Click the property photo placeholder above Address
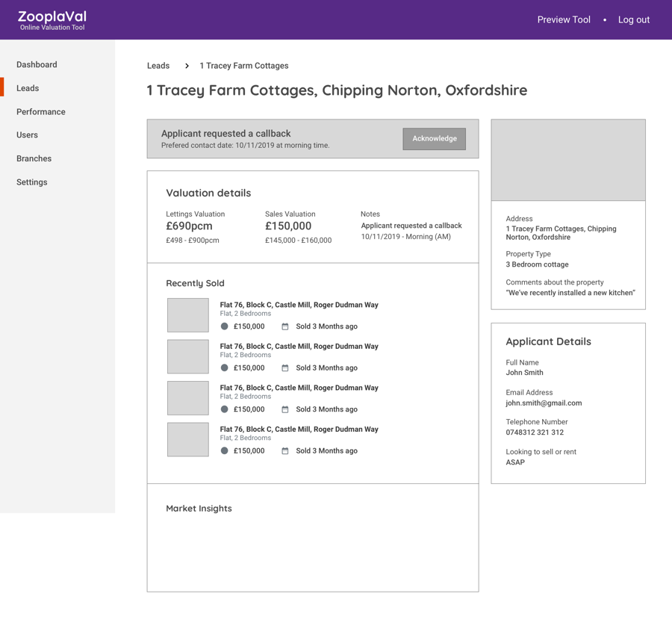672x623 pixels. pos(568,160)
